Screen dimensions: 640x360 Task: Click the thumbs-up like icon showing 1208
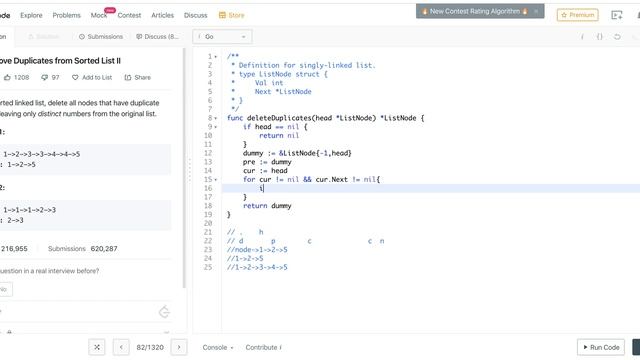[7, 77]
